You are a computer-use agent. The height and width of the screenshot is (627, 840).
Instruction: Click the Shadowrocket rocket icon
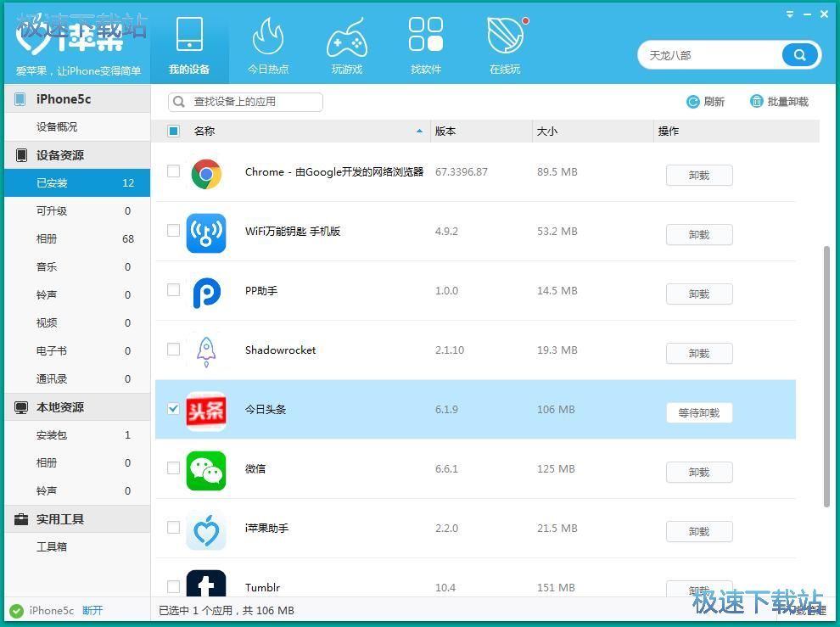click(x=206, y=352)
